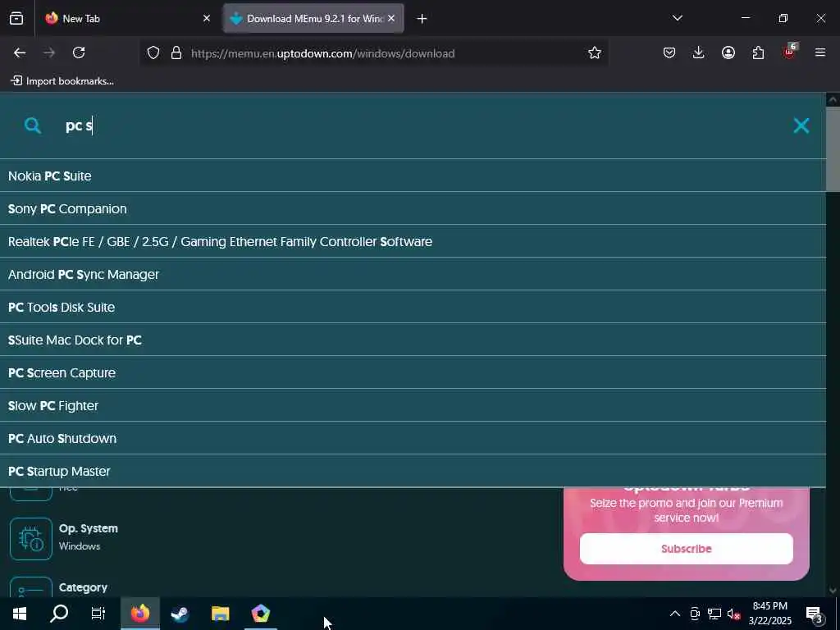This screenshot has height=630, width=840.
Task: Open the Extensions puzzle icon
Action: (758, 52)
